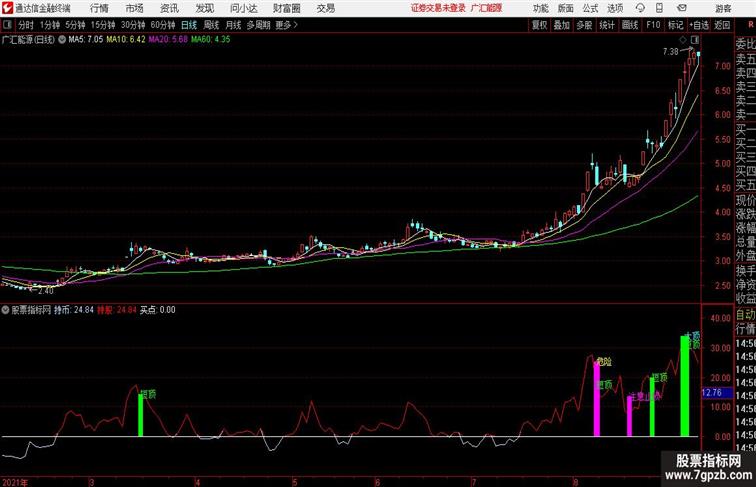Open the 公式 menu
This screenshot has width=756, height=487.
(590, 8)
